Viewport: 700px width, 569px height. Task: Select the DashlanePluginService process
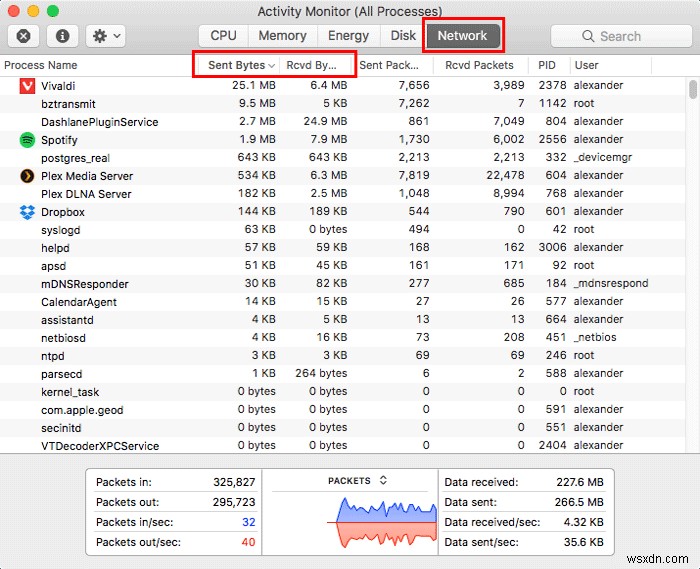[100, 122]
